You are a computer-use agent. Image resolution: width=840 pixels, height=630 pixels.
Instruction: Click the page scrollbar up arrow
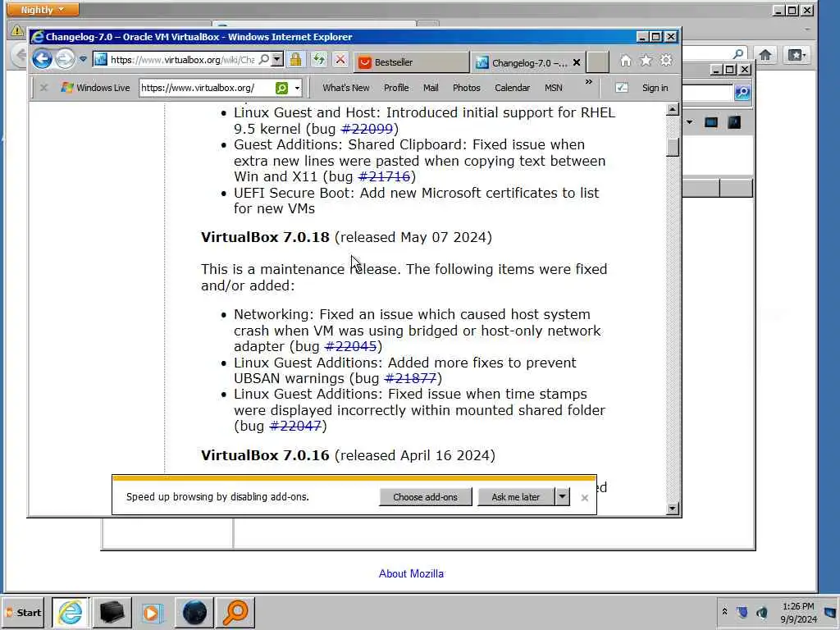[x=673, y=110]
